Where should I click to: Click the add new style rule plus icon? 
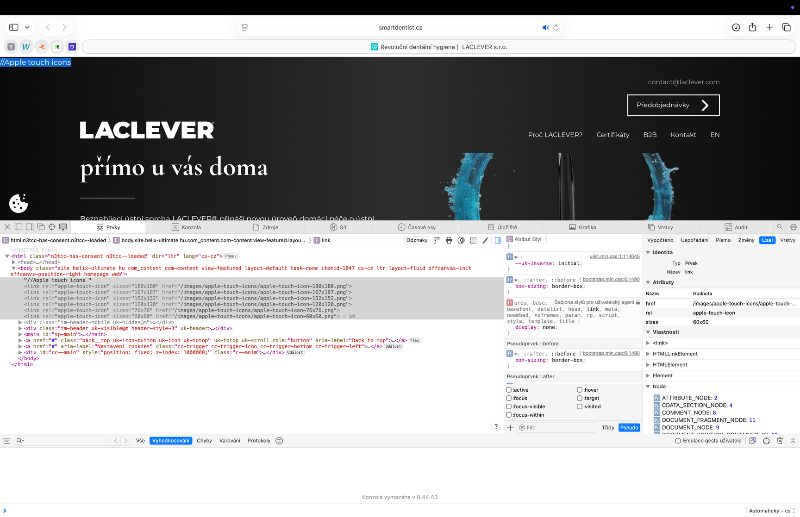[511, 427]
